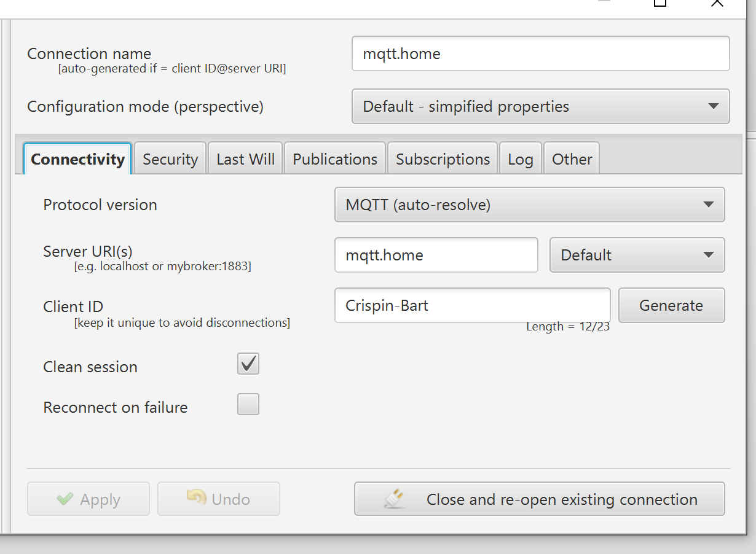Switch to the Security tab
The width and height of the screenshot is (756, 554).
pyautogui.click(x=170, y=159)
